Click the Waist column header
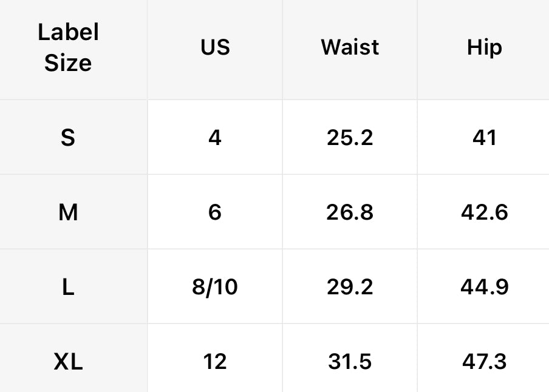Viewport: 549px width, 392px height. click(350, 47)
